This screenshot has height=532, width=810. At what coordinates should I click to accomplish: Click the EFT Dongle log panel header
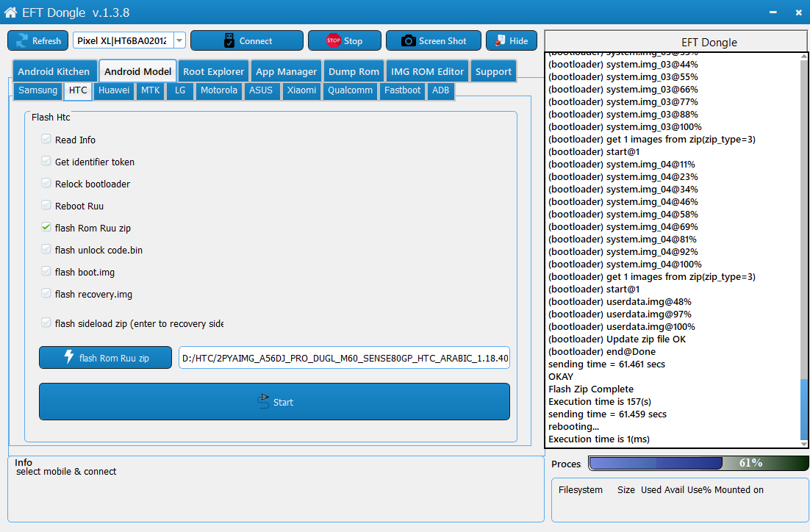coord(675,42)
